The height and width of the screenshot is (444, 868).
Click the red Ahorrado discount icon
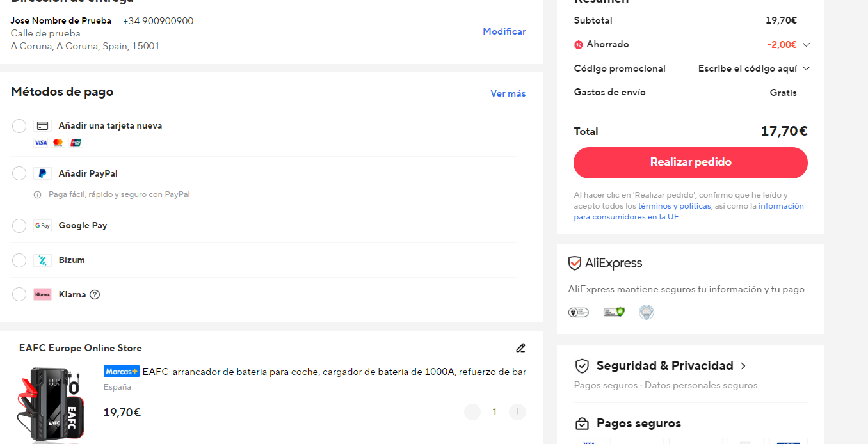tap(579, 45)
